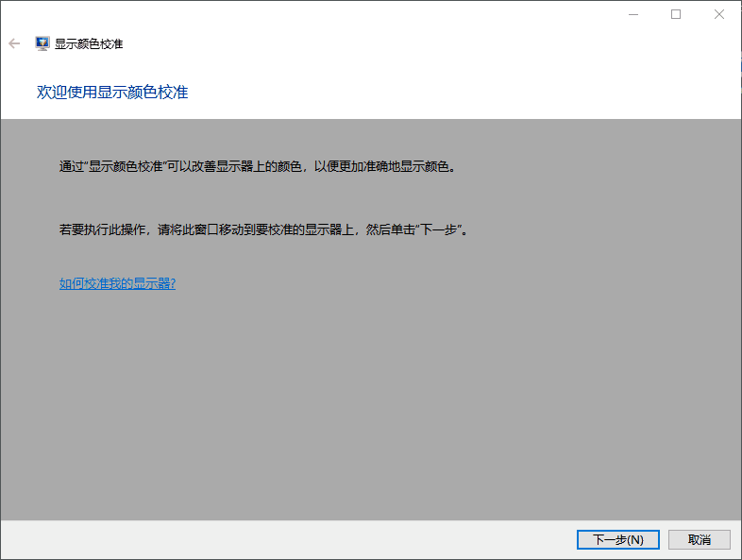Click the "显示颜色校准" window title text
Viewport: 742px width, 560px height.
pyautogui.click(x=89, y=43)
